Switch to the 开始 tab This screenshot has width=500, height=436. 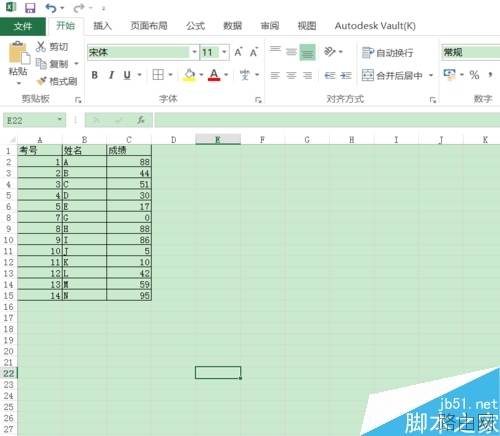pos(65,26)
